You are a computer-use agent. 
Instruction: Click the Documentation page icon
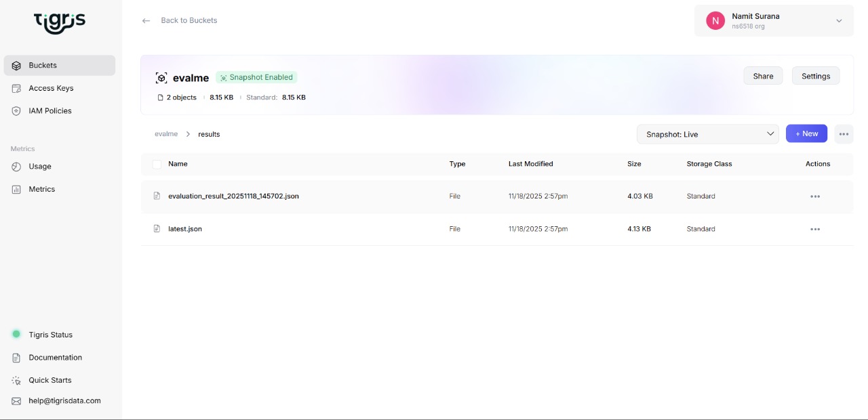[x=17, y=358]
